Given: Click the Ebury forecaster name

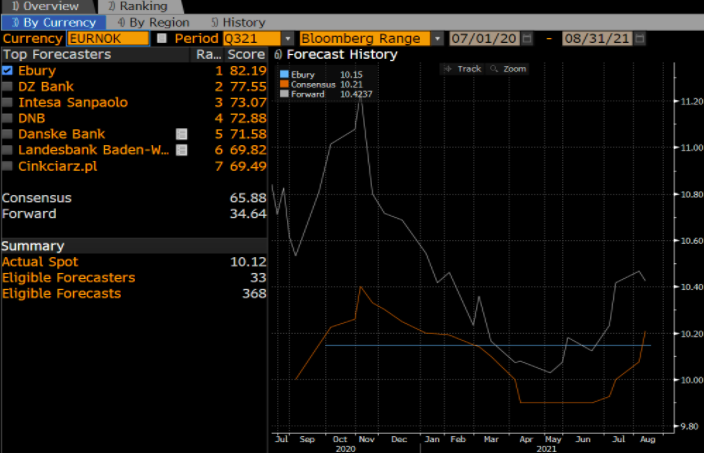Looking at the screenshot, I should (x=37, y=70).
